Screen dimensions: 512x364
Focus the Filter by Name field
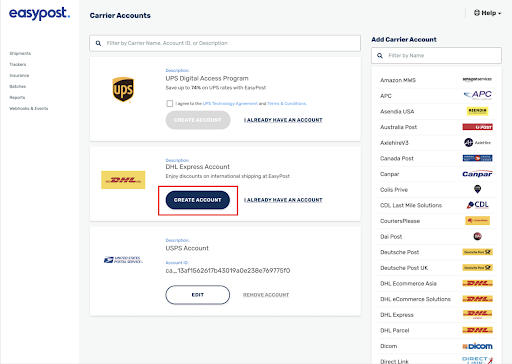click(436, 56)
